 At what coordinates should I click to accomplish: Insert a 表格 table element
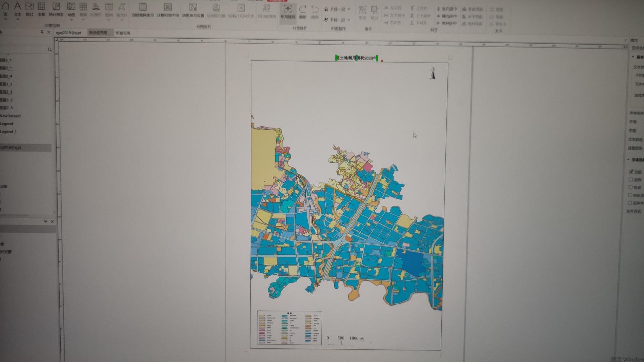click(41, 9)
